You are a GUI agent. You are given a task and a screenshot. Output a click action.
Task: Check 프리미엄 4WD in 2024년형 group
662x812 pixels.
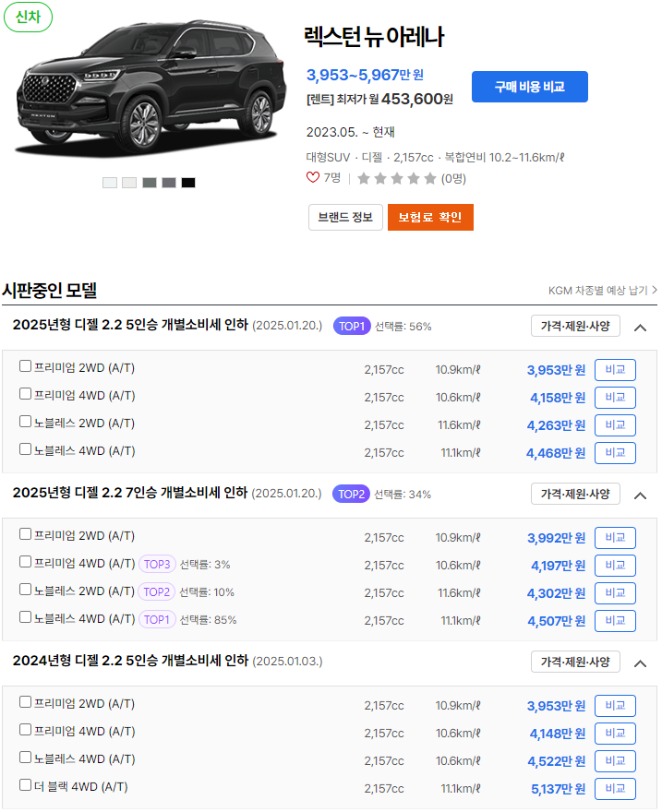click(25, 730)
